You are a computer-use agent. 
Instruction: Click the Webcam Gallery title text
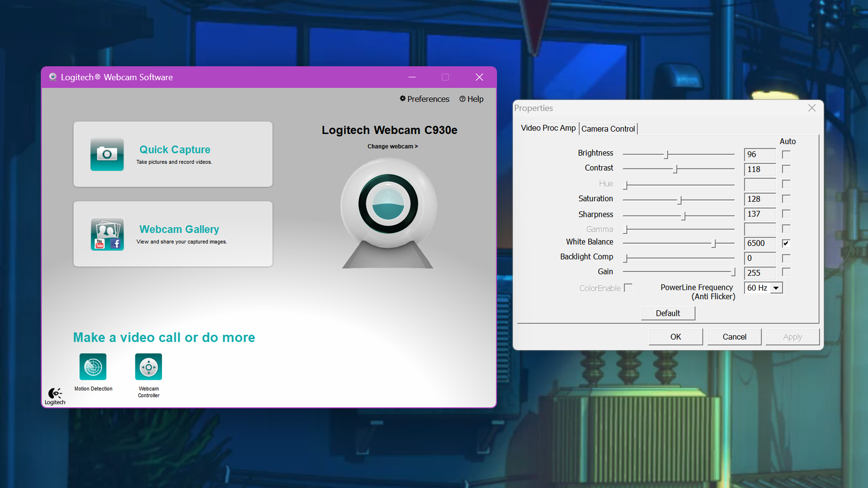(179, 230)
